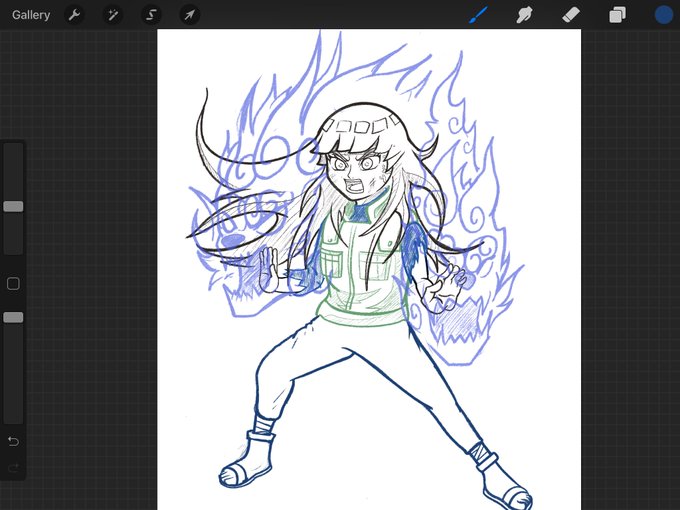Open the Layers panel
Screen dimensions: 680x510
tap(617, 15)
